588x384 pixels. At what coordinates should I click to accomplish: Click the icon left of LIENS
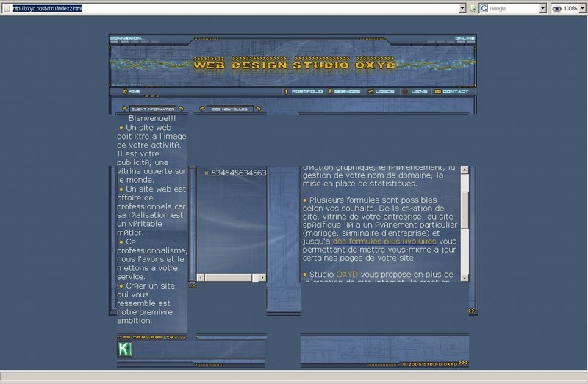pyautogui.click(x=405, y=91)
